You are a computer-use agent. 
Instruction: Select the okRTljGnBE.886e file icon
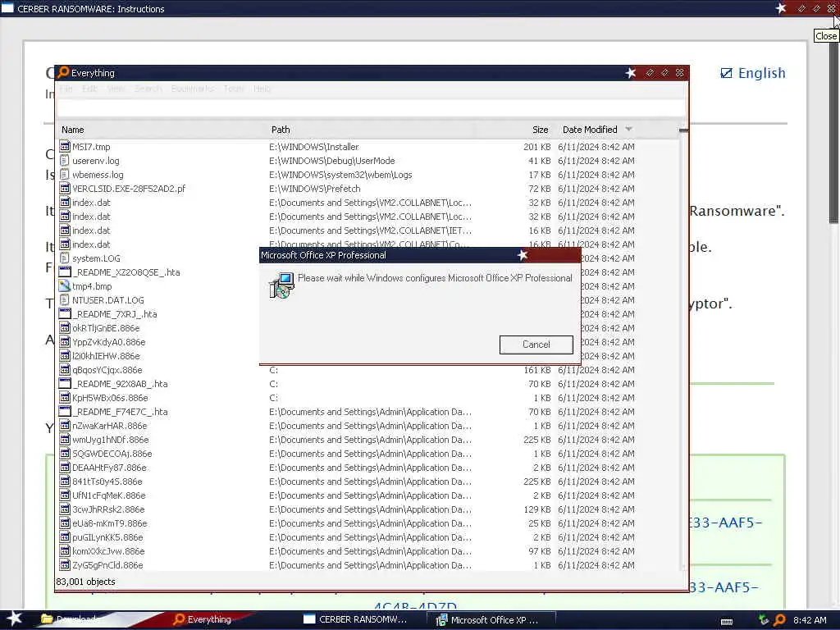[65, 327]
